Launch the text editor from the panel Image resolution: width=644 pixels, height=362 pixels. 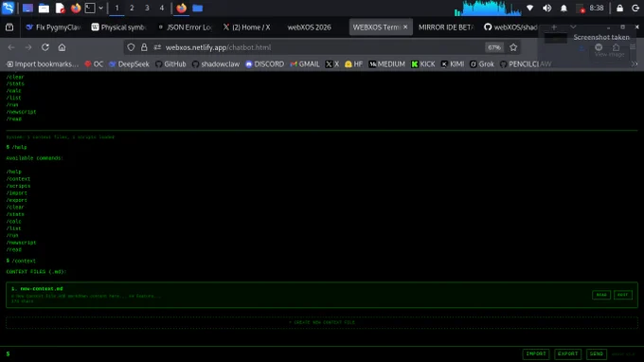click(x=60, y=9)
